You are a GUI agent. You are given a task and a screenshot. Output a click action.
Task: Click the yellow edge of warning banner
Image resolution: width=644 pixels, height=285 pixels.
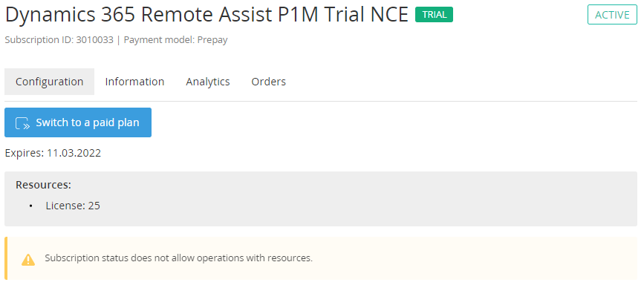[x=6, y=258]
